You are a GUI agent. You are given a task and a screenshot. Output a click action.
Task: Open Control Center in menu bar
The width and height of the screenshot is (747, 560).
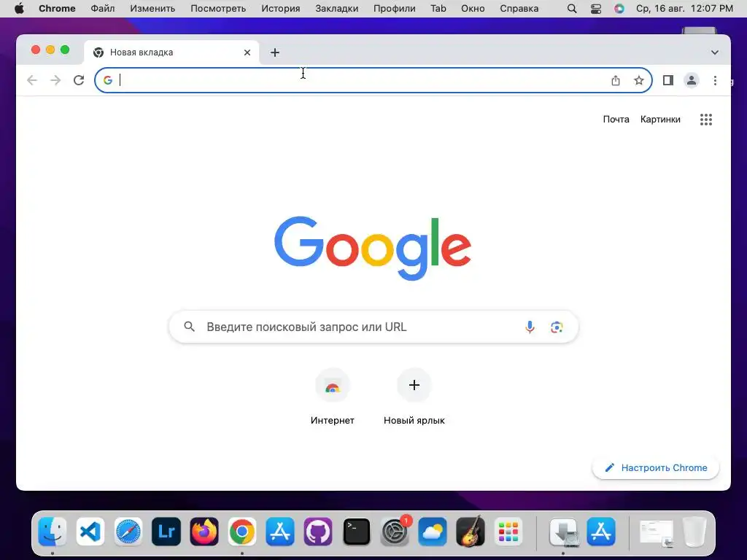tap(595, 9)
